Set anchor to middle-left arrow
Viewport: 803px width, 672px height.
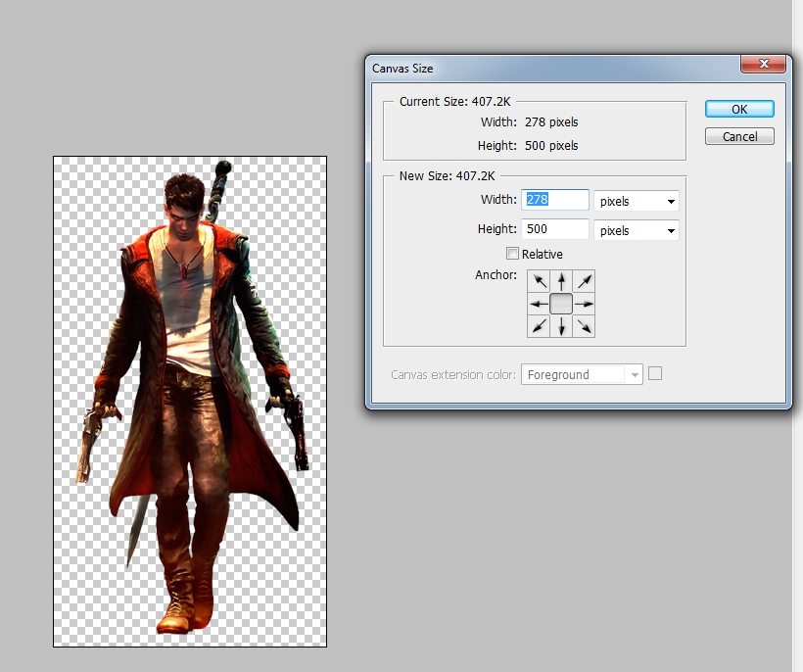(539, 304)
